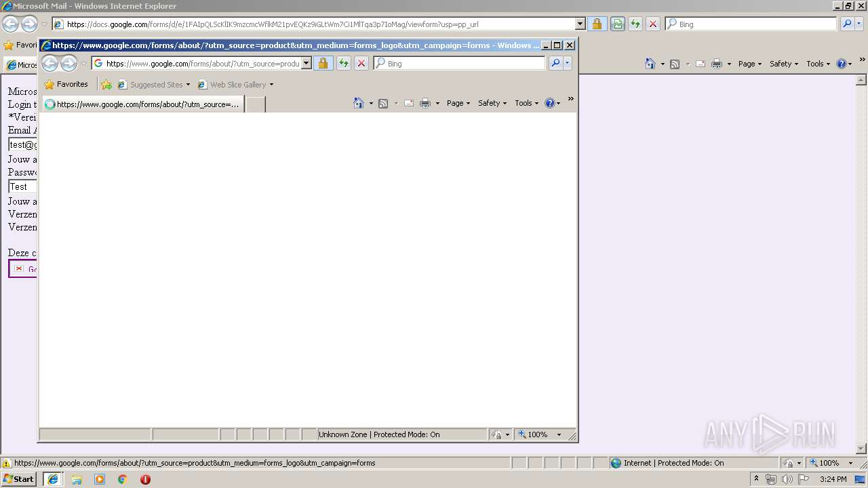
Task: Open the Print options arrow in the front window
Action: 437,103
